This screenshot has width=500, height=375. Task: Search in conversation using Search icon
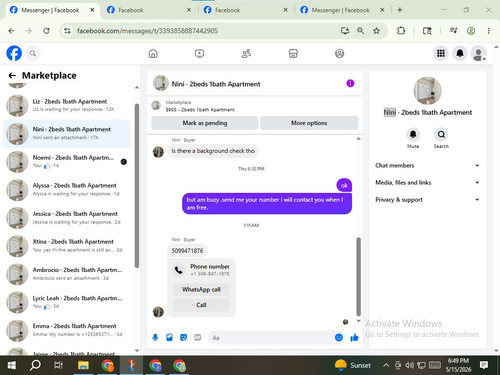[x=441, y=134]
